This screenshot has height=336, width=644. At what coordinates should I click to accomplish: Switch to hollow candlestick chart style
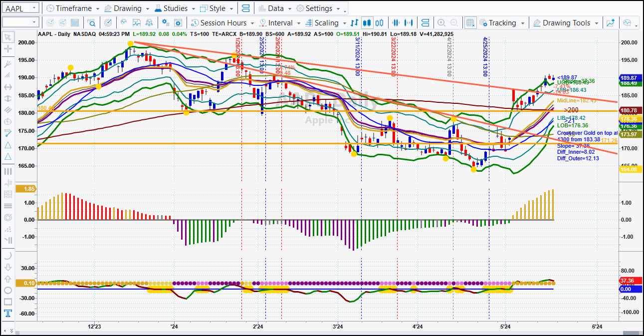coord(380,23)
